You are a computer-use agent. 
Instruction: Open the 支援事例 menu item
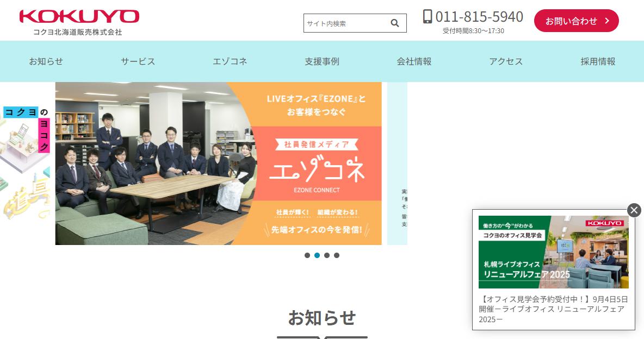point(322,61)
